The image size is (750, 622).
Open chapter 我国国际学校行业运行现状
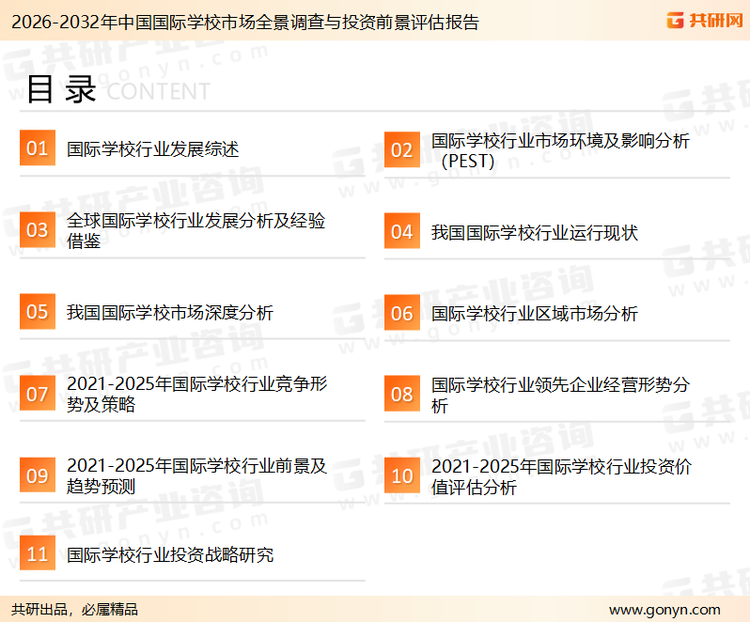click(534, 233)
